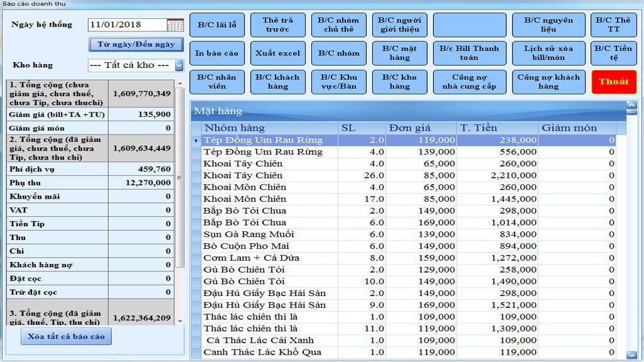This screenshot has height=362, width=644.
Task: Click the Tiền Tip label
Action: pos(27,224)
